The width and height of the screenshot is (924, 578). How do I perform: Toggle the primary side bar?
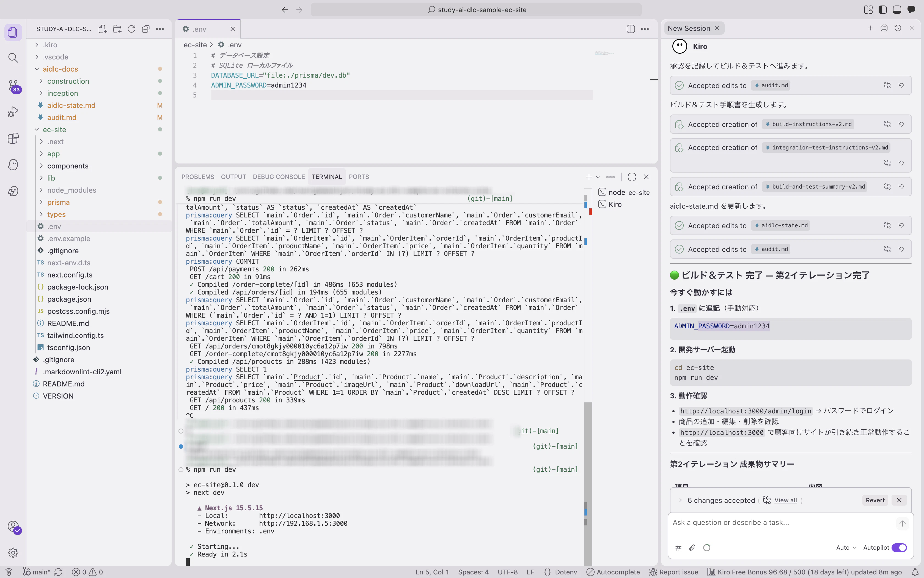click(x=882, y=10)
